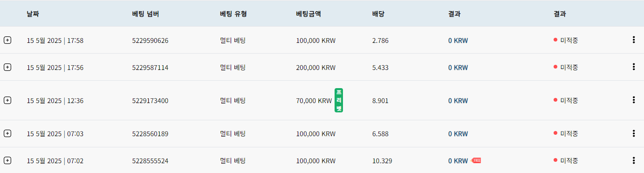The width and height of the screenshot is (644, 173).
Task: Open three-dot menu for bet 5228560189
Action: (x=633, y=133)
